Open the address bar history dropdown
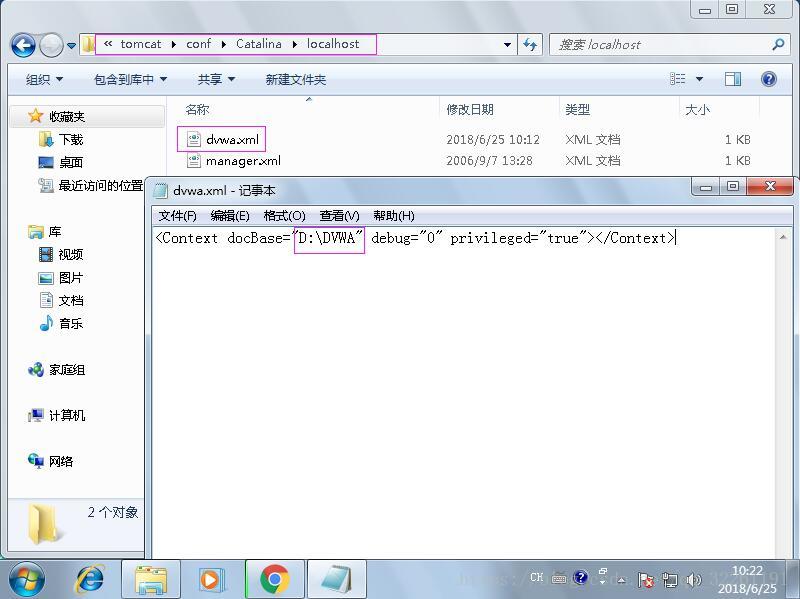 click(507, 45)
